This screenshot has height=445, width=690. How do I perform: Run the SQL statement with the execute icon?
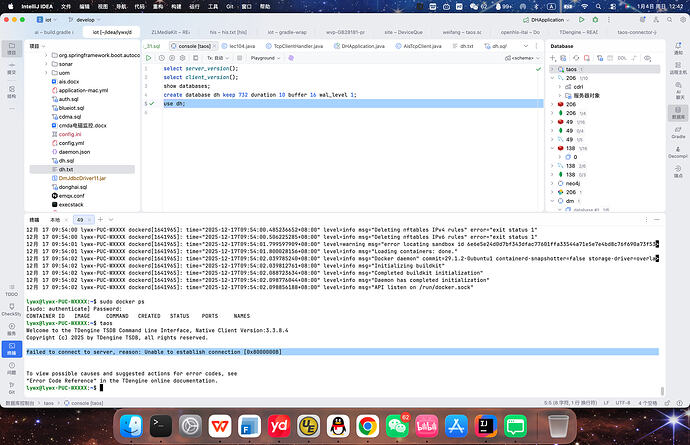150,58
